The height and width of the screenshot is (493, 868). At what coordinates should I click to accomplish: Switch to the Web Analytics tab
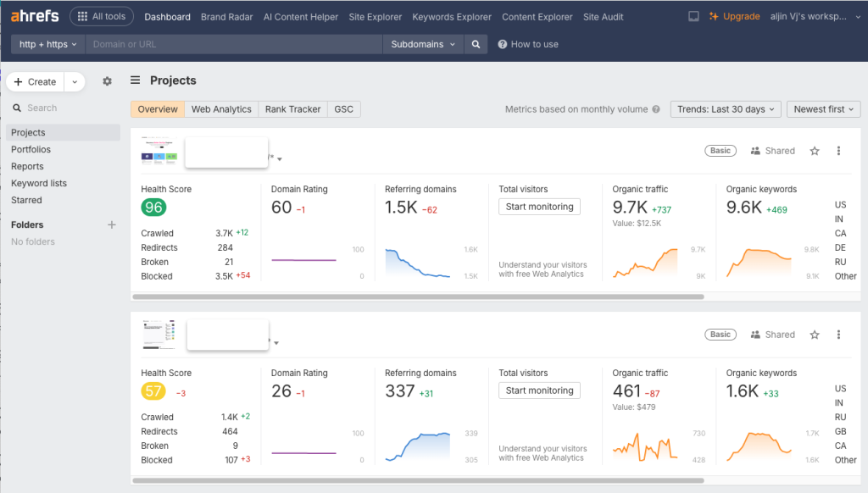pyautogui.click(x=219, y=108)
